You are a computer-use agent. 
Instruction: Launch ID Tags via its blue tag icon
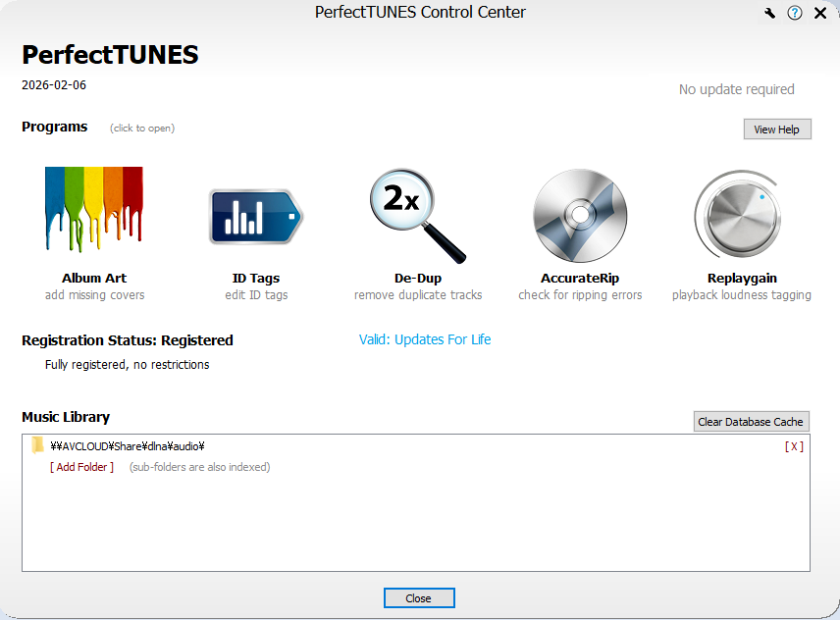coord(255,216)
